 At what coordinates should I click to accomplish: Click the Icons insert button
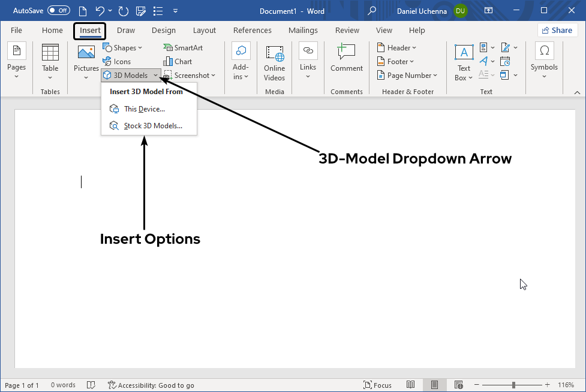click(117, 62)
